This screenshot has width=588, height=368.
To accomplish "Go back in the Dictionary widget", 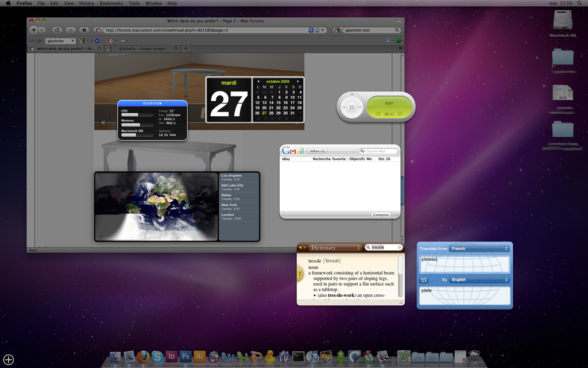I will 300,247.
